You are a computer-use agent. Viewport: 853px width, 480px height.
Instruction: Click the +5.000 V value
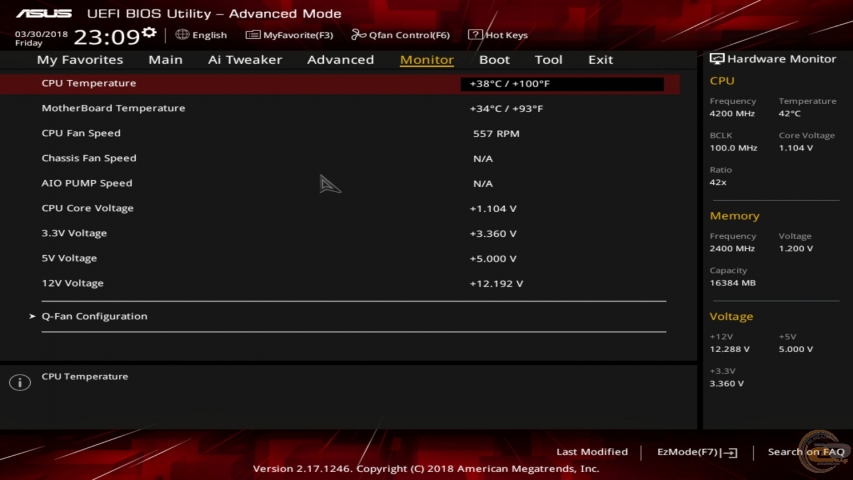click(x=493, y=259)
